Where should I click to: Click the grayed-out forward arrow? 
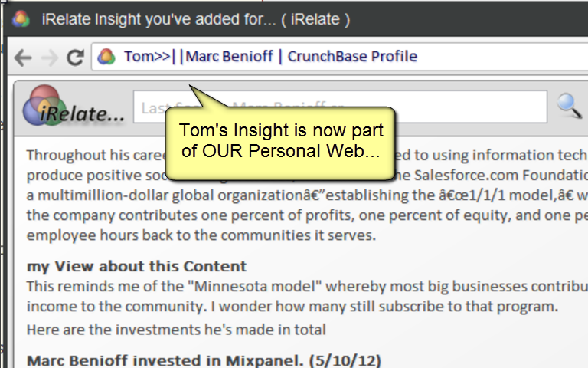click(x=50, y=58)
